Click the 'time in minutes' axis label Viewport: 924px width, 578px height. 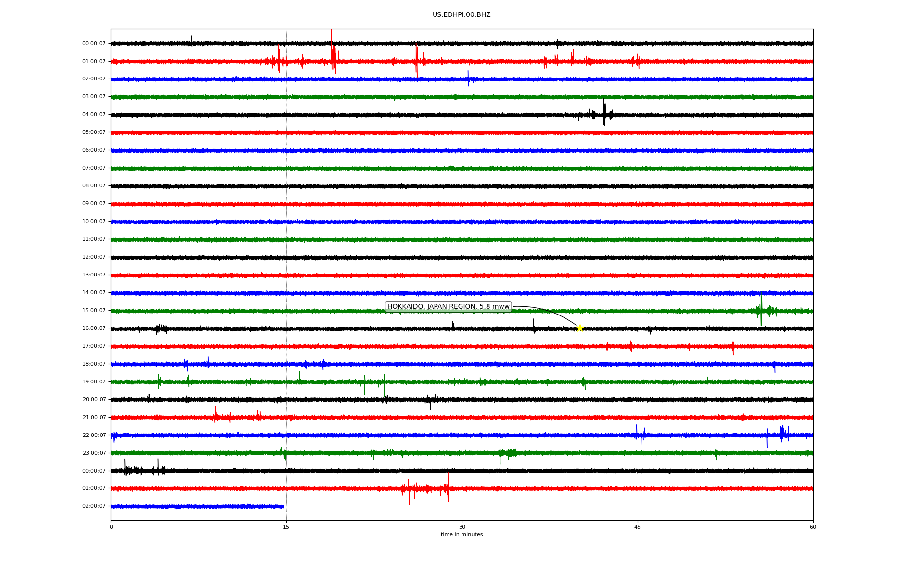(462, 535)
